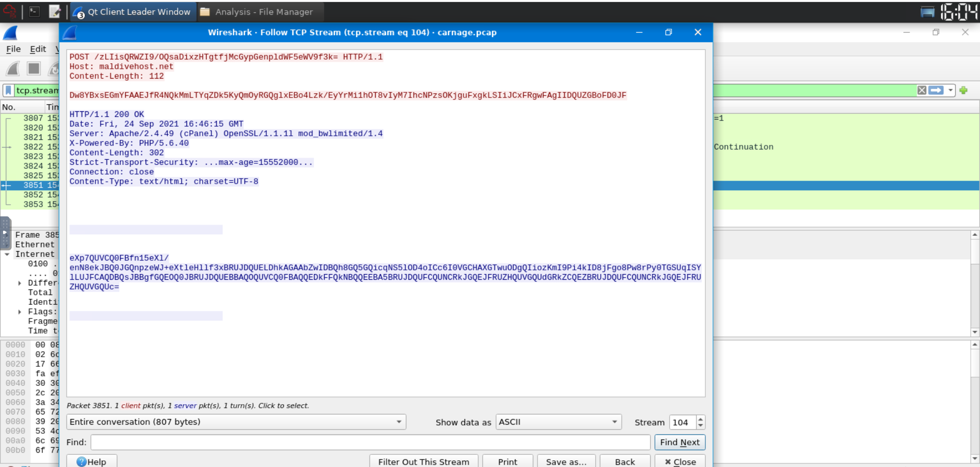Apply the display filter arrow button

click(x=936, y=90)
